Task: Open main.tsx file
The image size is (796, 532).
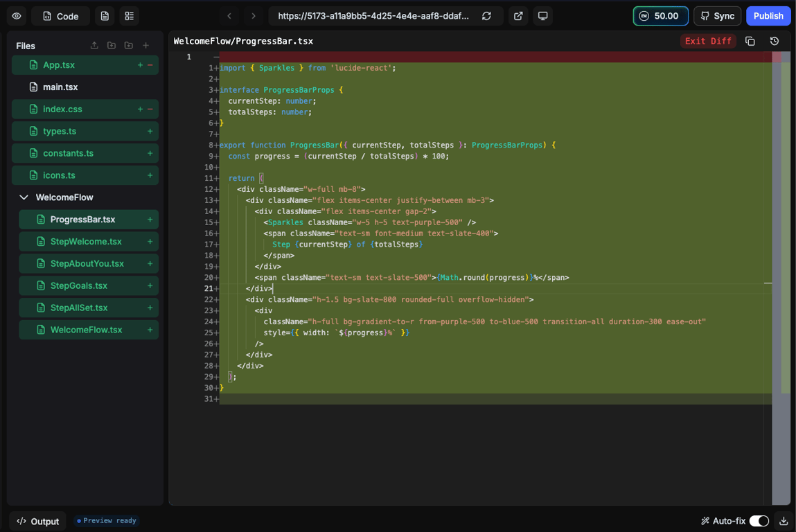Action: (x=85, y=87)
